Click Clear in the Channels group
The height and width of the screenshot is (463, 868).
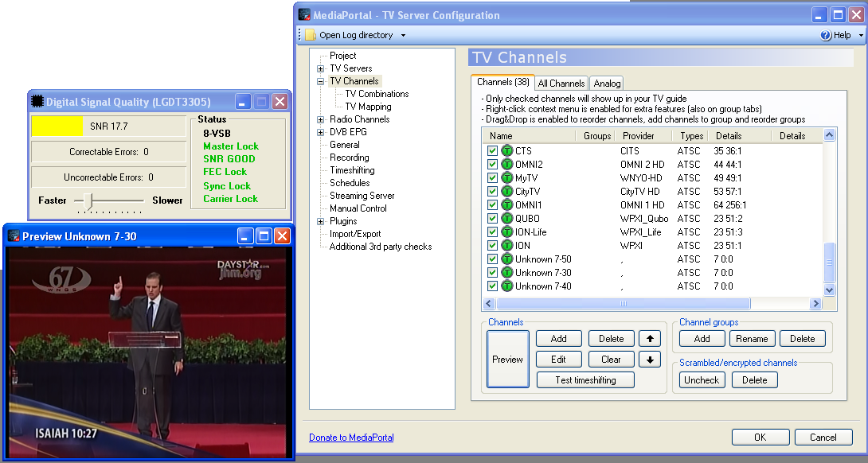point(611,360)
